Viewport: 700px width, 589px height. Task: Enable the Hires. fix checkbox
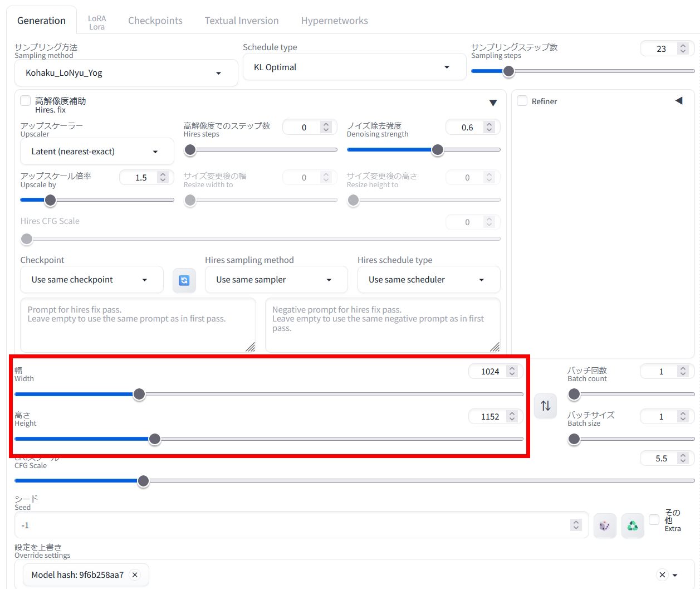click(x=26, y=101)
